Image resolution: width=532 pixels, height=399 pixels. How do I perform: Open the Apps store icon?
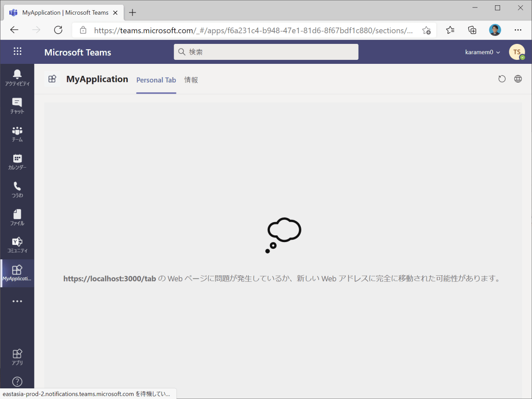(17, 357)
